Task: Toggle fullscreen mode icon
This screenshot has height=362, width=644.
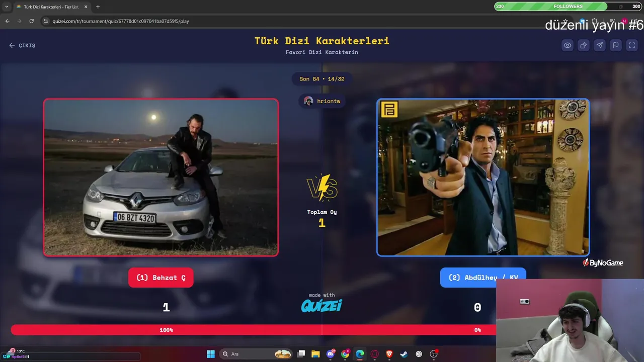Action: [x=632, y=45]
